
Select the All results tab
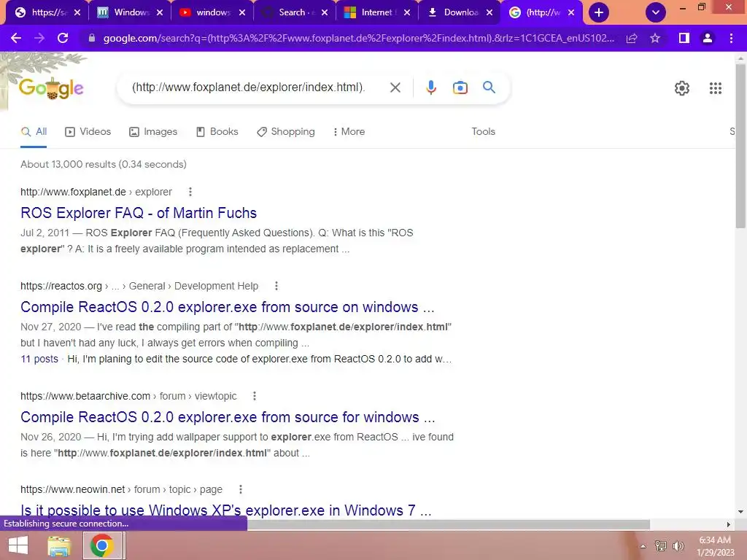click(34, 132)
